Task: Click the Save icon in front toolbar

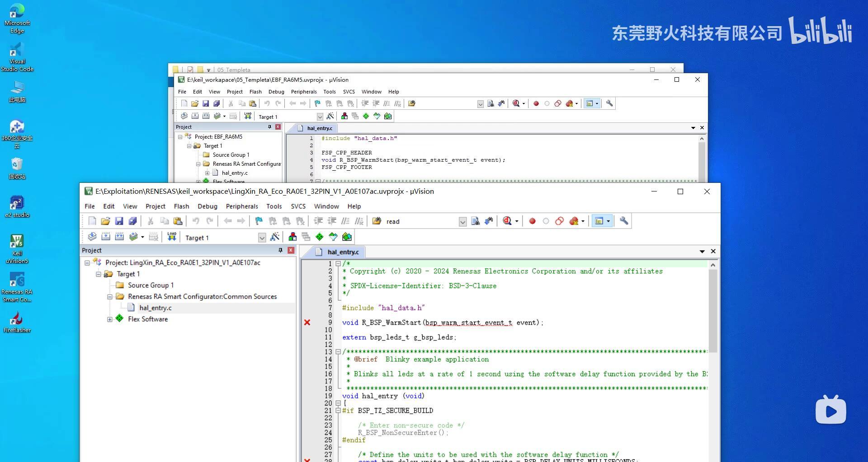Action: pyautogui.click(x=119, y=221)
